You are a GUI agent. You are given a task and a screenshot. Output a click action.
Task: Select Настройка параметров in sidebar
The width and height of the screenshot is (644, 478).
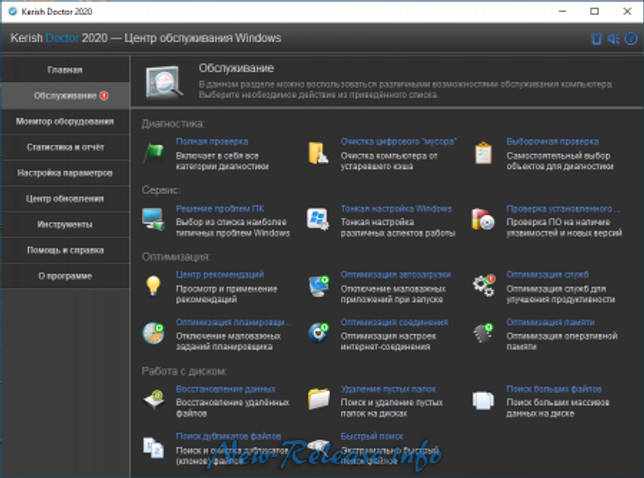[x=65, y=173]
